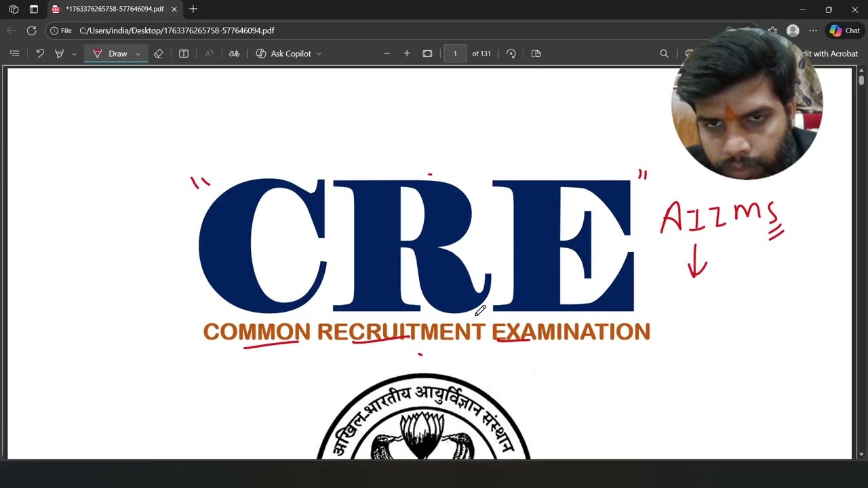Image resolution: width=868 pixels, height=488 pixels.
Task: Click the 'of 131' page count text
Action: 481,54
